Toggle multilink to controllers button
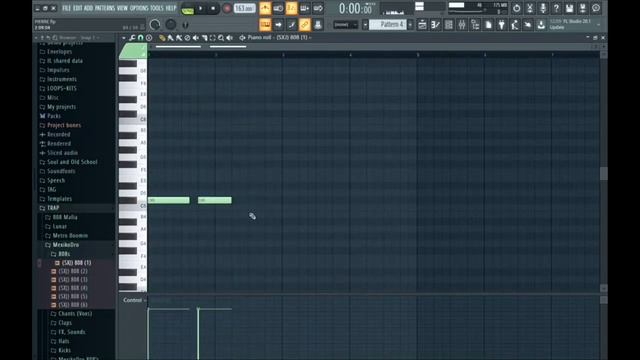The width and height of the screenshot is (640, 360). click(304, 24)
